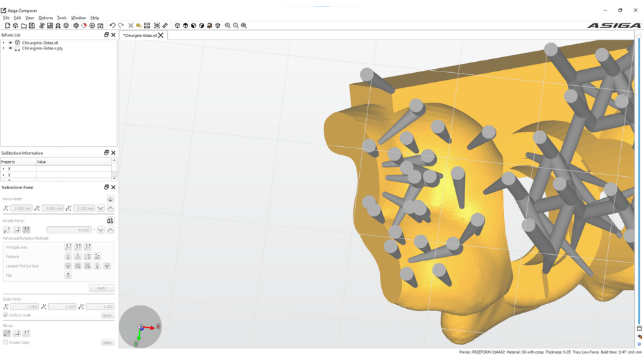Click the Zoom to fit magnifier icon
This screenshot has height=362, width=644.
[244, 25]
